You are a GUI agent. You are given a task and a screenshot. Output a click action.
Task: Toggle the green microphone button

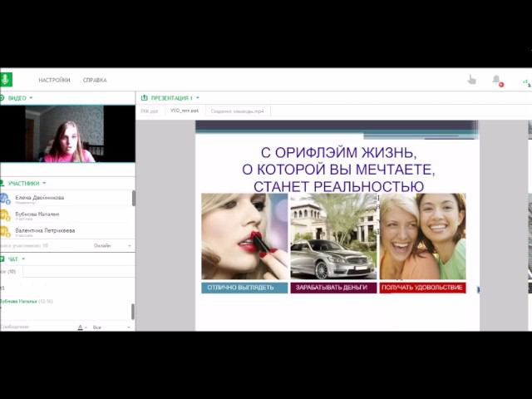point(6,80)
